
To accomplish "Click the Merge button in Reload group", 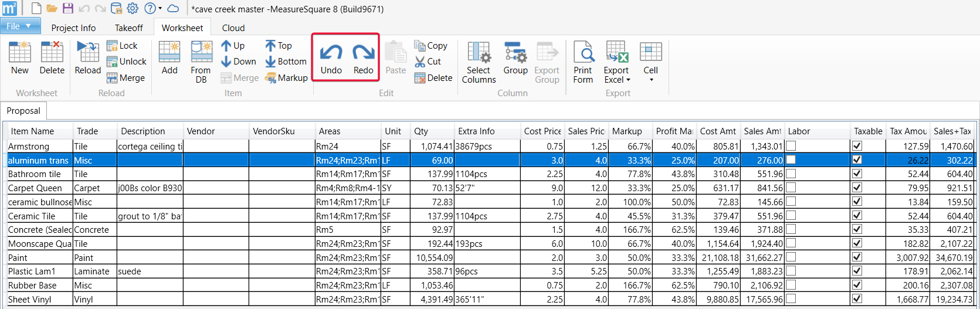I will pos(126,78).
